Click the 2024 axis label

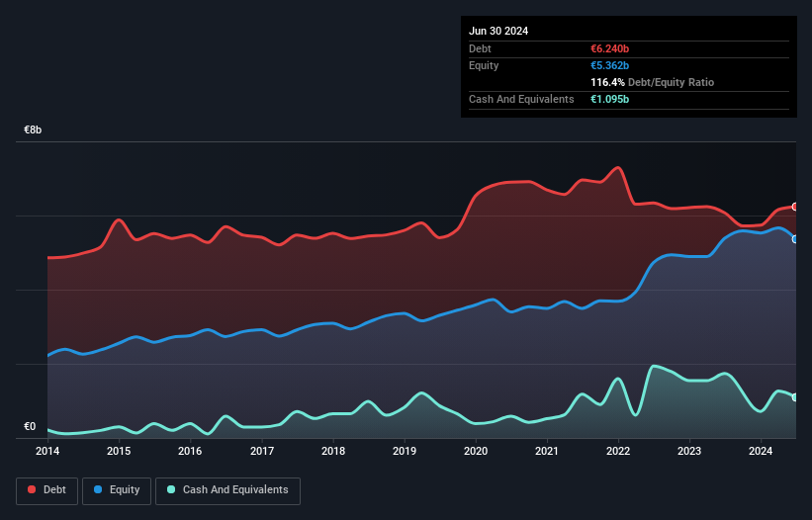761,451
